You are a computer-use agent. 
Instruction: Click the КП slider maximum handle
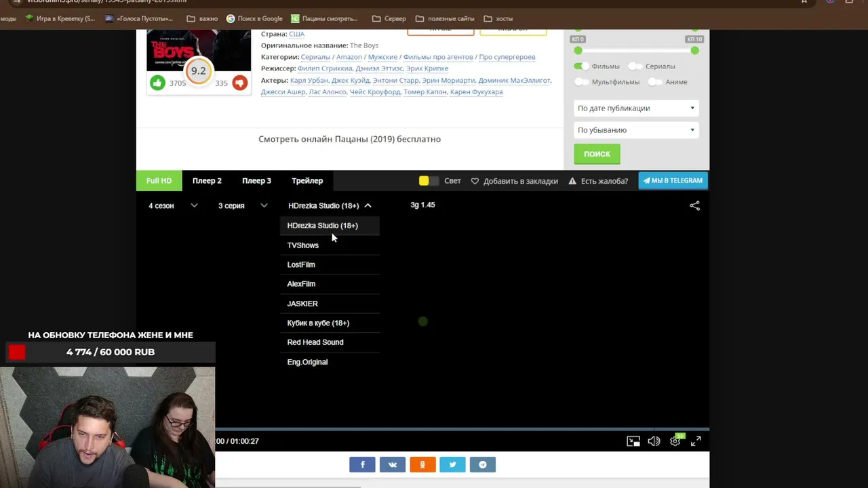click(x=694, y=51)
